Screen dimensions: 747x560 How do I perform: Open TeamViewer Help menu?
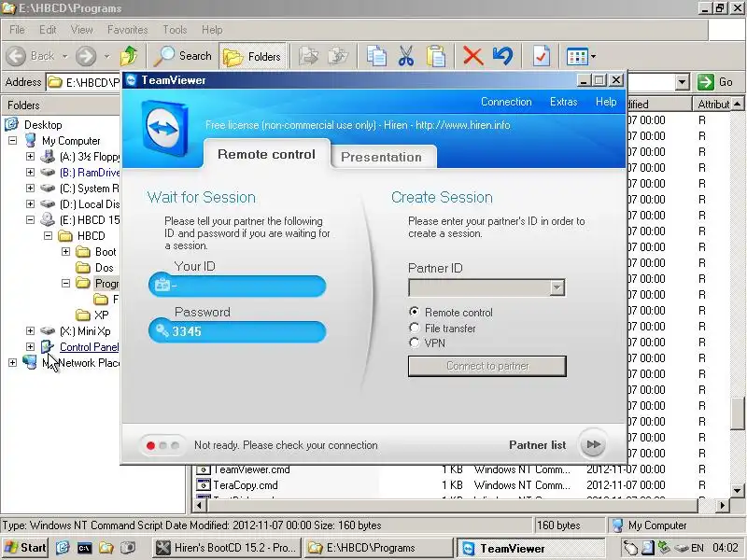tap(605, 102)
